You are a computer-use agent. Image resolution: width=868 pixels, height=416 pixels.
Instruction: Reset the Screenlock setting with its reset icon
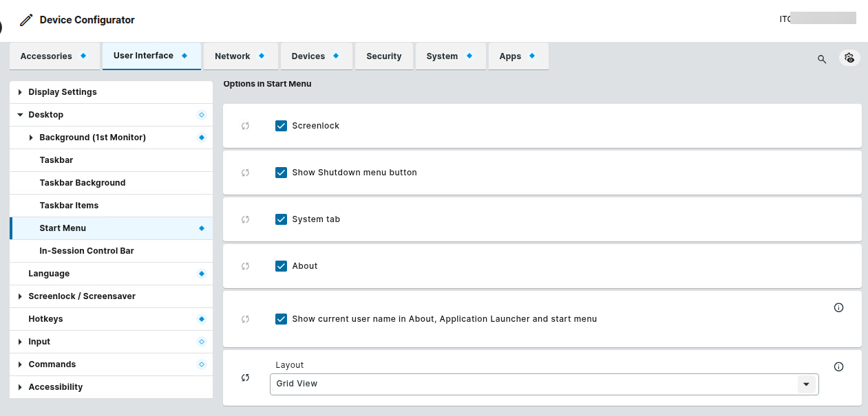click(x=245, y=126)
